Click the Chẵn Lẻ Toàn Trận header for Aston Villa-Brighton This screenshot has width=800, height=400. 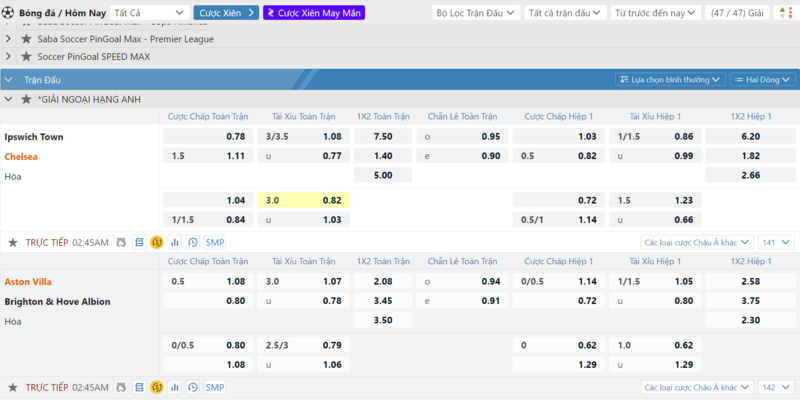[x=462, y=261]
